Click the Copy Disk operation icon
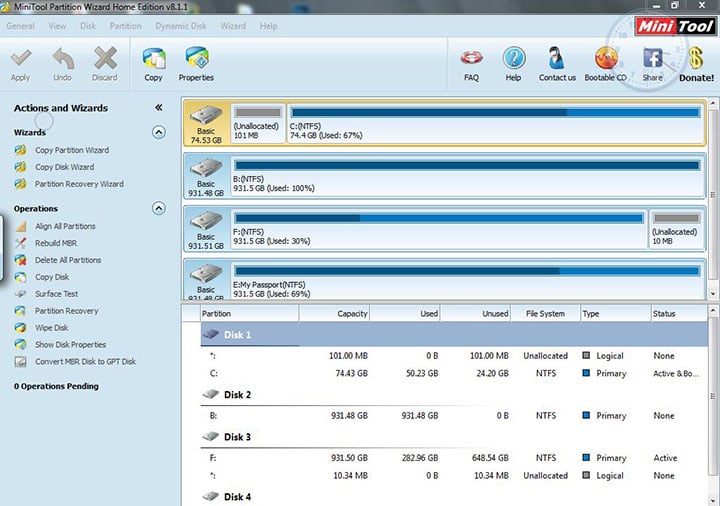This screenshot has width=720, height=506. (20, 277)
